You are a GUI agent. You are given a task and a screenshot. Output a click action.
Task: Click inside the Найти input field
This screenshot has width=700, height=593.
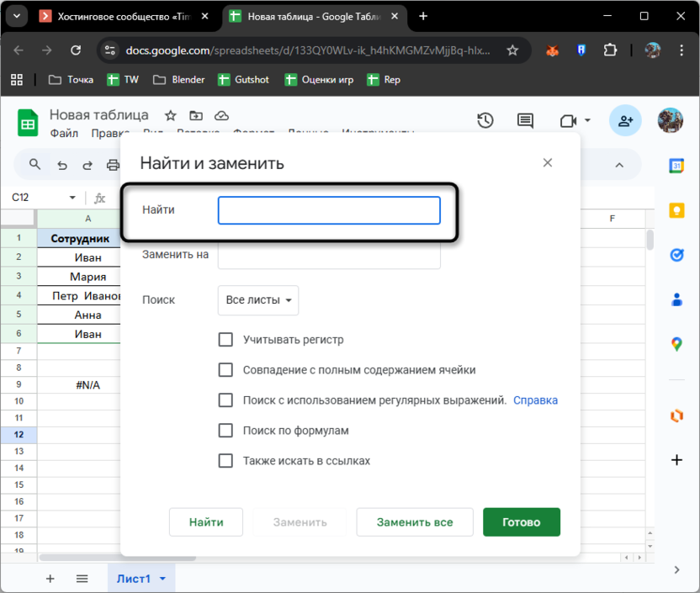pos(328,210)
